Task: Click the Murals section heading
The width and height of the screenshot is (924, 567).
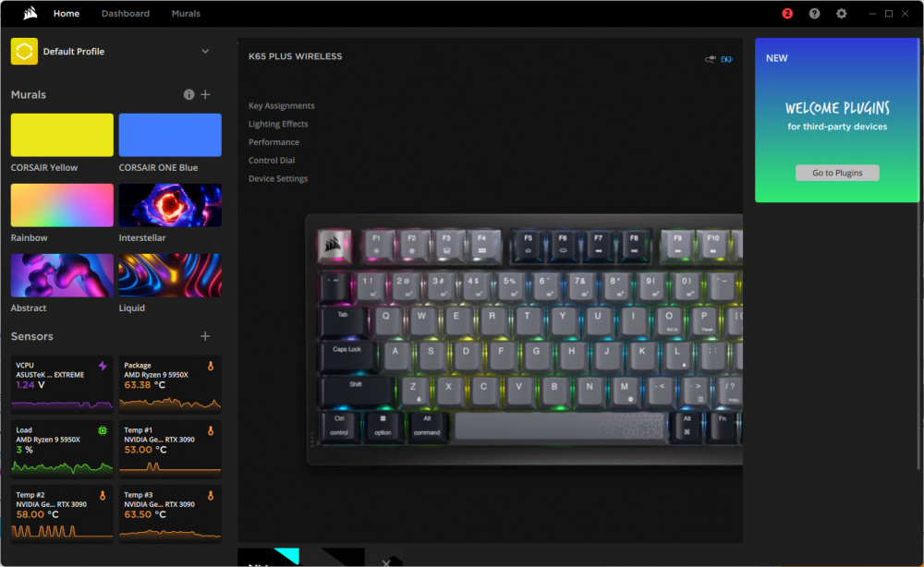Action: pyautogui.click(x=29, y=94)
